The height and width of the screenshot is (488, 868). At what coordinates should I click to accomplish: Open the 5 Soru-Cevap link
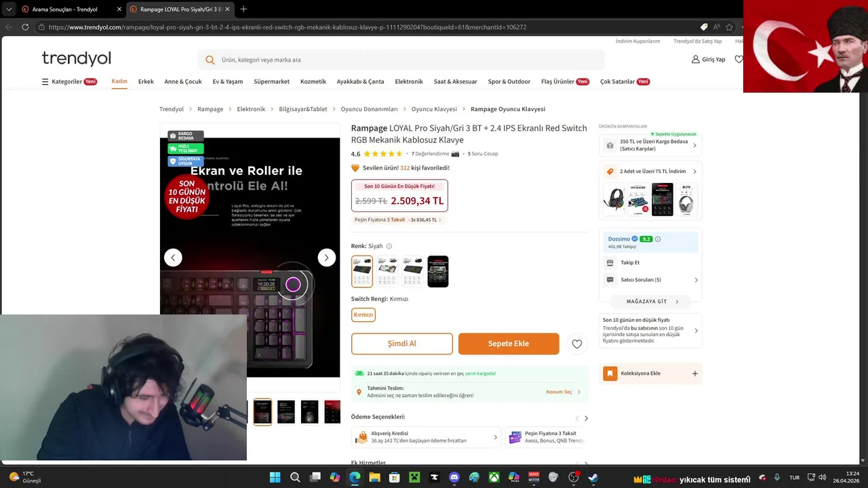coord(483,154)
